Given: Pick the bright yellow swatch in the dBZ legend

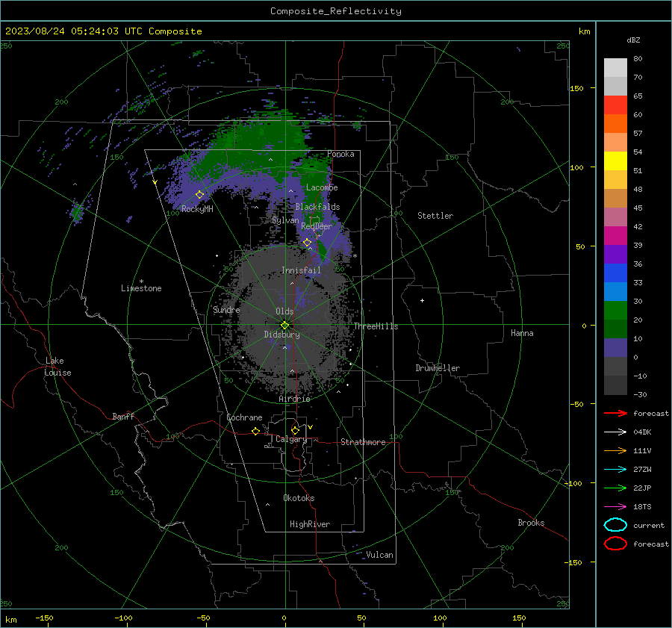Looking at the screenshot, I should coord(615,161).
